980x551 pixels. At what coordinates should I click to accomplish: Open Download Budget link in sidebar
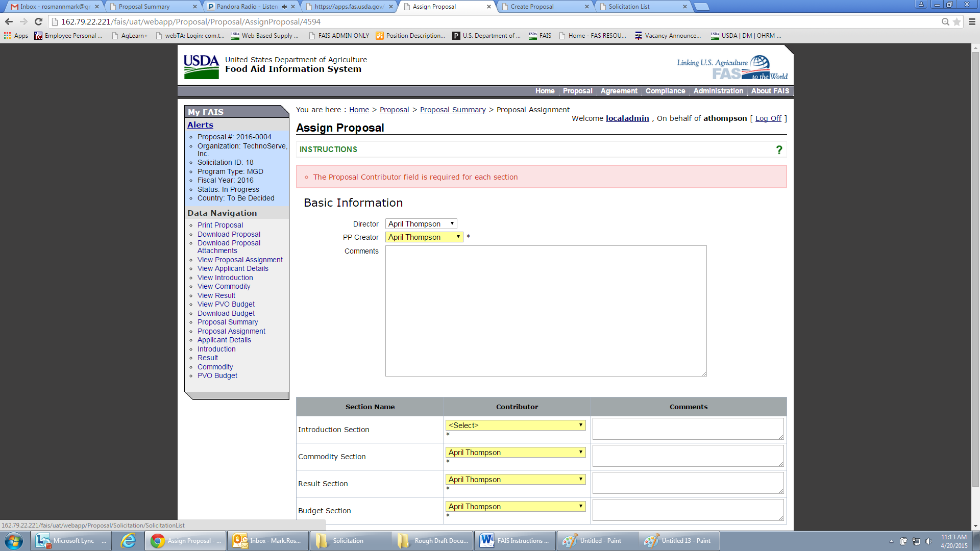(x=226, y=313)
